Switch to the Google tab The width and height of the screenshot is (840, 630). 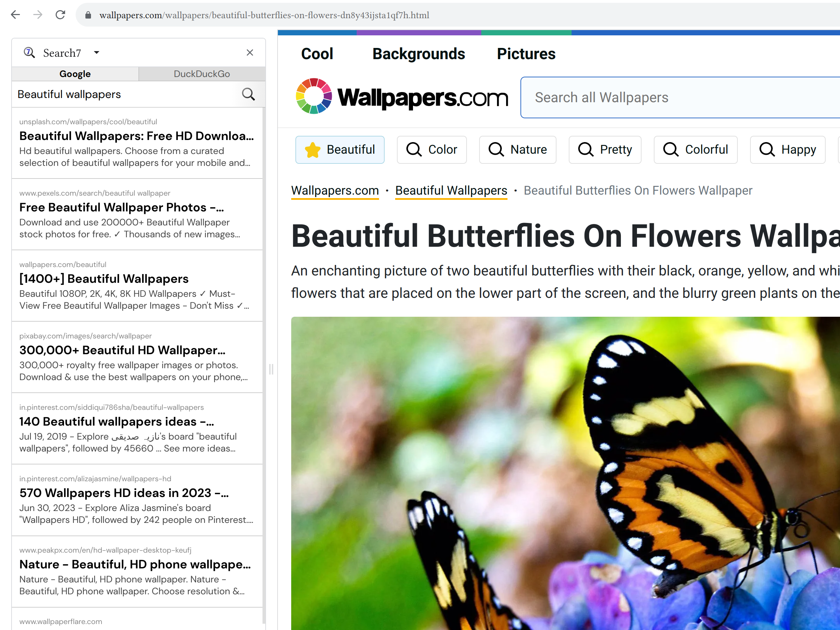(75, 73)
